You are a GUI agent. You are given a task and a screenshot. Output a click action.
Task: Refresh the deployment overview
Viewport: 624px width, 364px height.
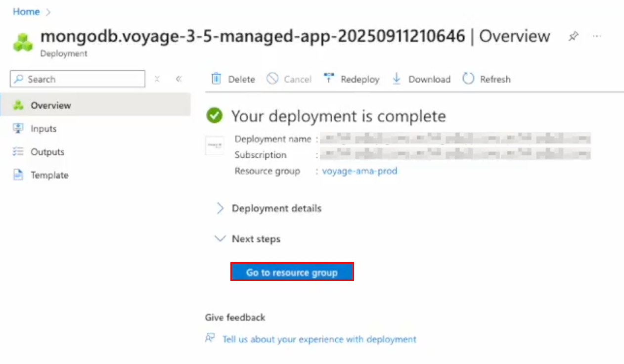pyautogui.click(x=487, y=79)
